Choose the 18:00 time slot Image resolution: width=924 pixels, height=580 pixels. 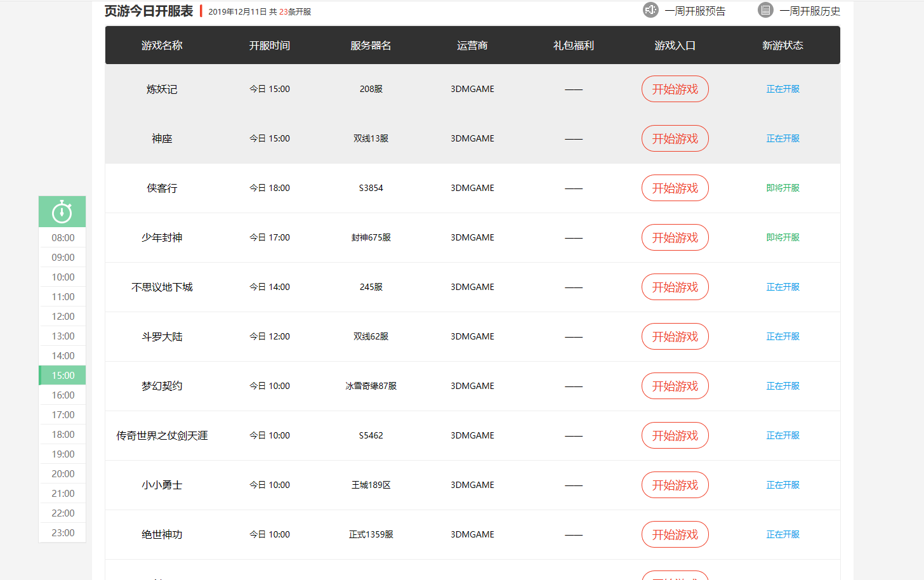tap(63, 434)
